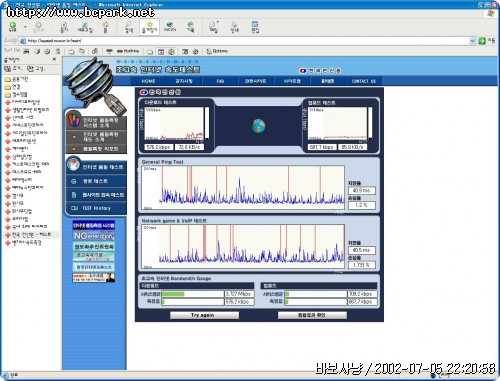Go to the Home house toolbar icon
500x381 pixels.
[x=105, y=27]
